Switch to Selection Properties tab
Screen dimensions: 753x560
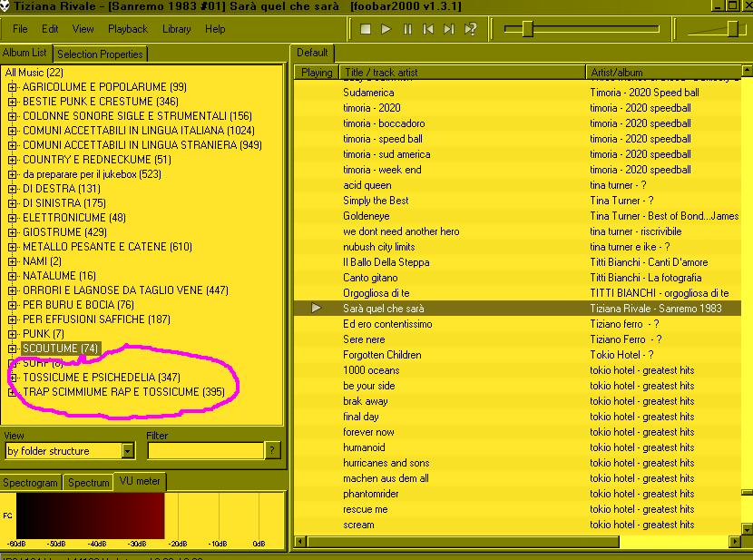coord(100,54)
